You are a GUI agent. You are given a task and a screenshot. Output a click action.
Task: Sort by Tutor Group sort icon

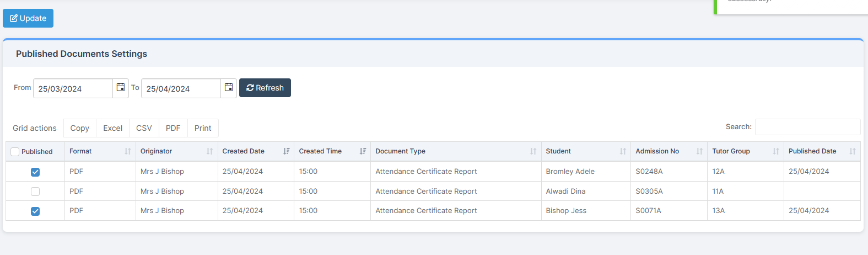(x=776, y=151)
